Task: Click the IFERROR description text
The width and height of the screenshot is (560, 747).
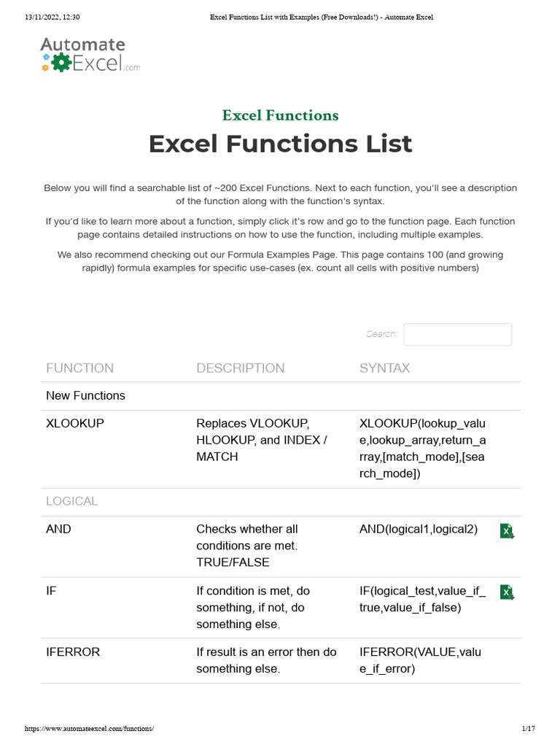Action: 267,660
